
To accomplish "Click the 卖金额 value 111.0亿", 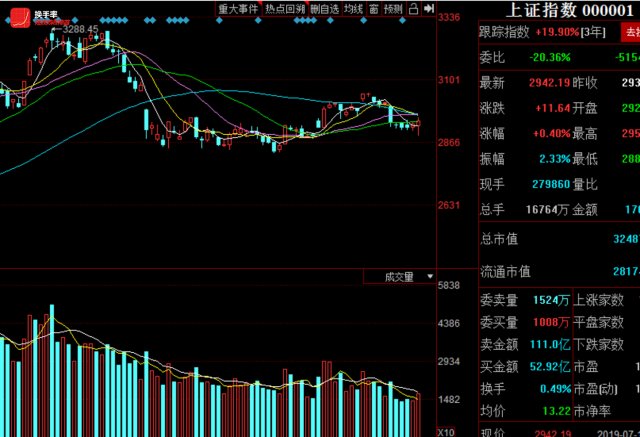I will click(x=550, y=344).
